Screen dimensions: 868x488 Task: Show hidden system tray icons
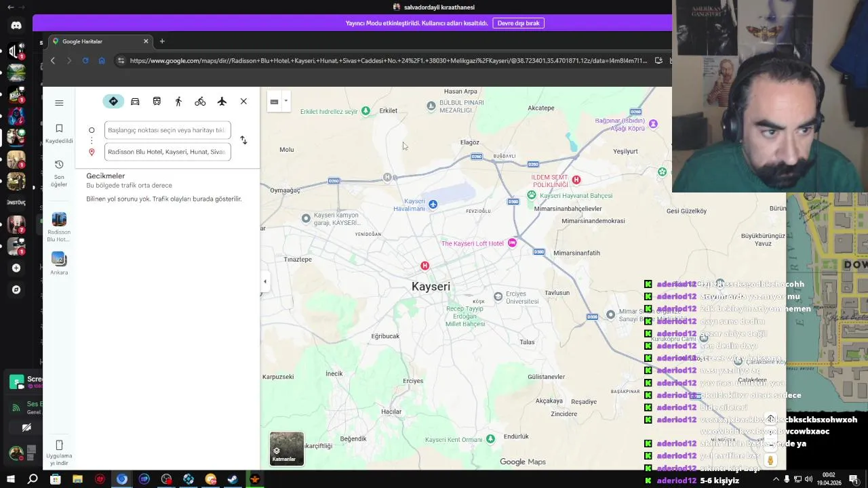pos(776,479)
